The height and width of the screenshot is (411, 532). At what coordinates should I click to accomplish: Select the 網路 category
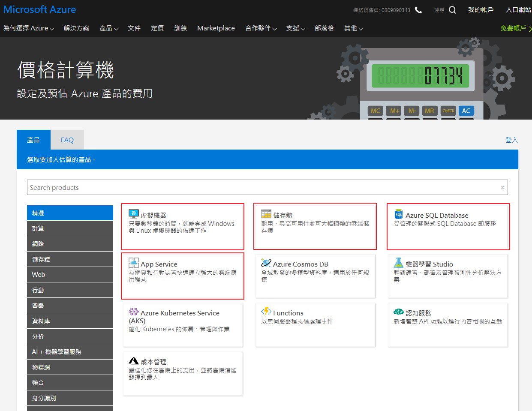70,244
